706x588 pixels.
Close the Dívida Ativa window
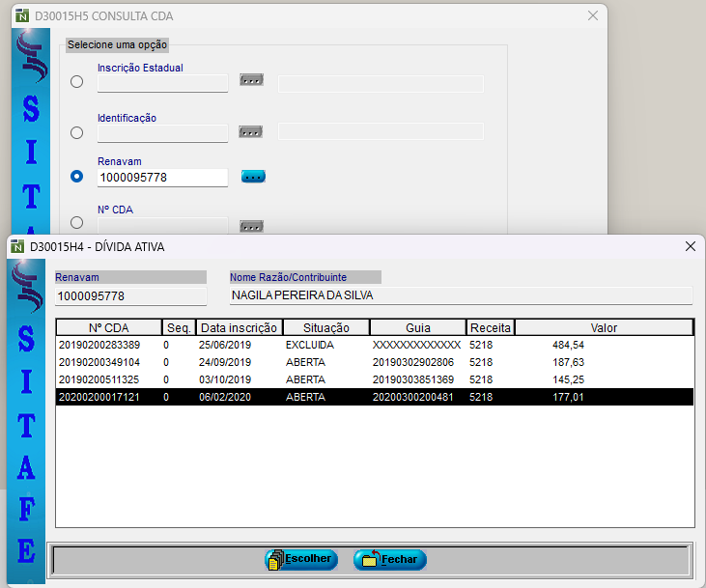[690, 246]
